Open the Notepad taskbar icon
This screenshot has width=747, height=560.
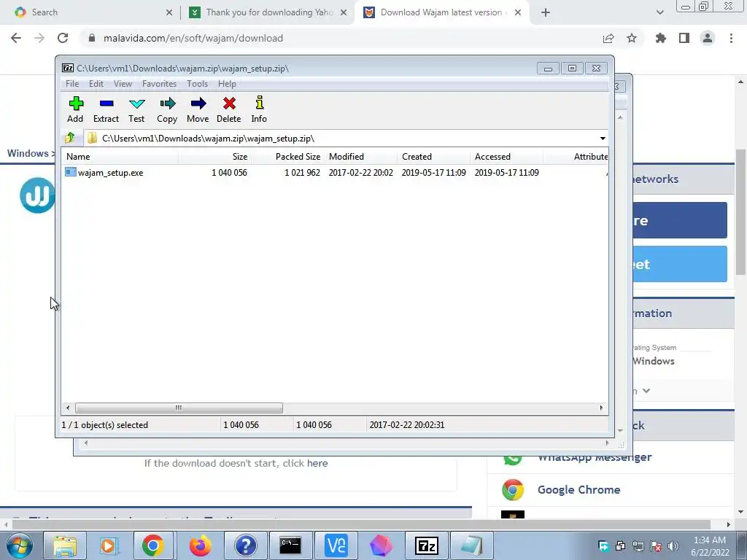(x=472, y=545)
